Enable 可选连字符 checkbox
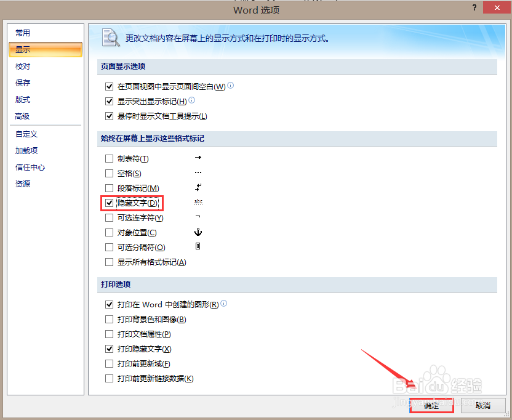512x420 pixels. click(x=109, y=217)
